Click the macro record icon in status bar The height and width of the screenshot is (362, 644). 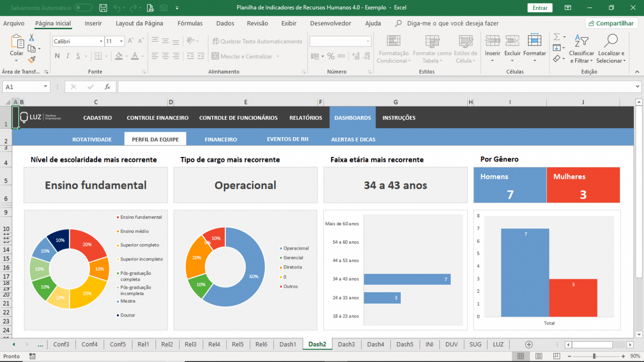pos(32,356)
